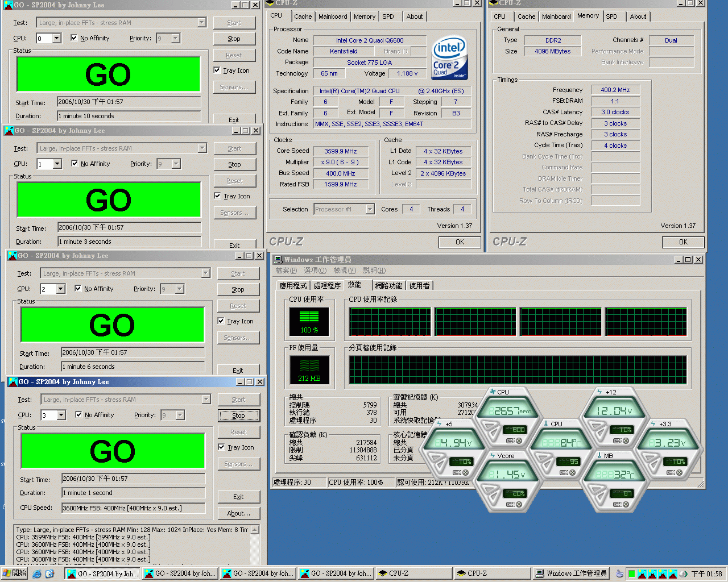The width and height of the screenshot is (728, 582).
Task: Click green CPU meter tray icon
Action: [x=631, y=573]
